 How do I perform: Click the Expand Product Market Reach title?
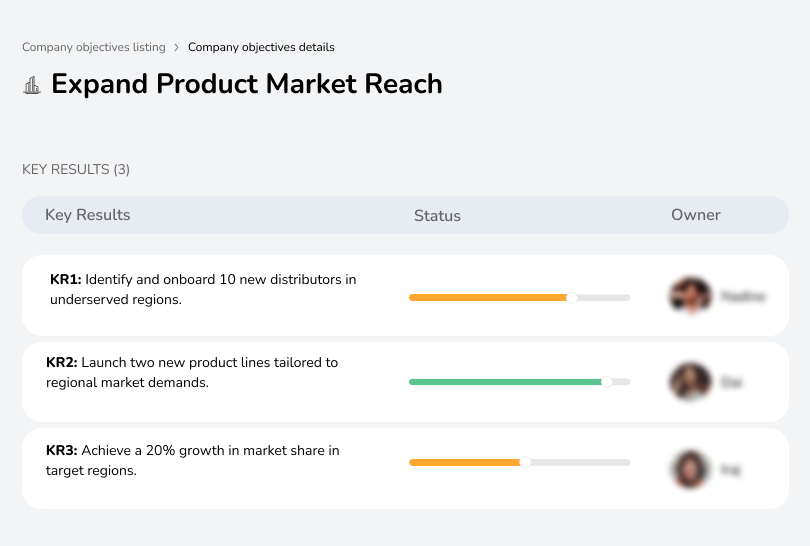click(x=247, y=84)
